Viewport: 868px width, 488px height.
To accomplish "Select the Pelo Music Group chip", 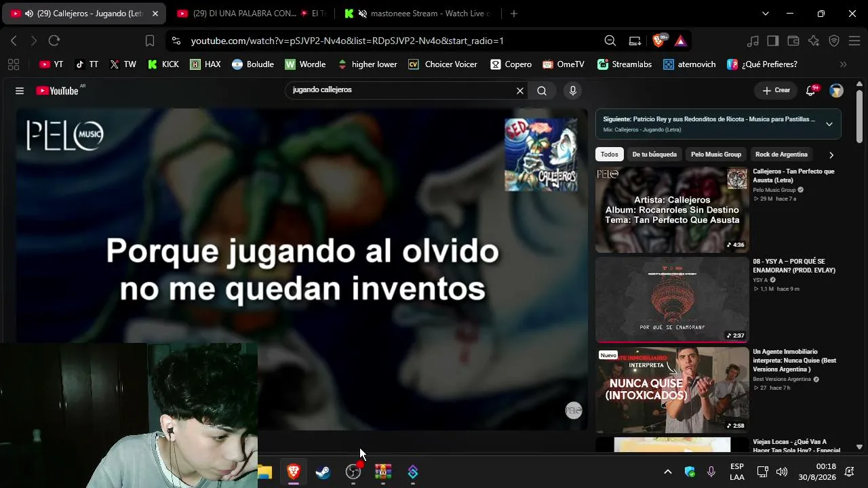I will pos(716,155).
